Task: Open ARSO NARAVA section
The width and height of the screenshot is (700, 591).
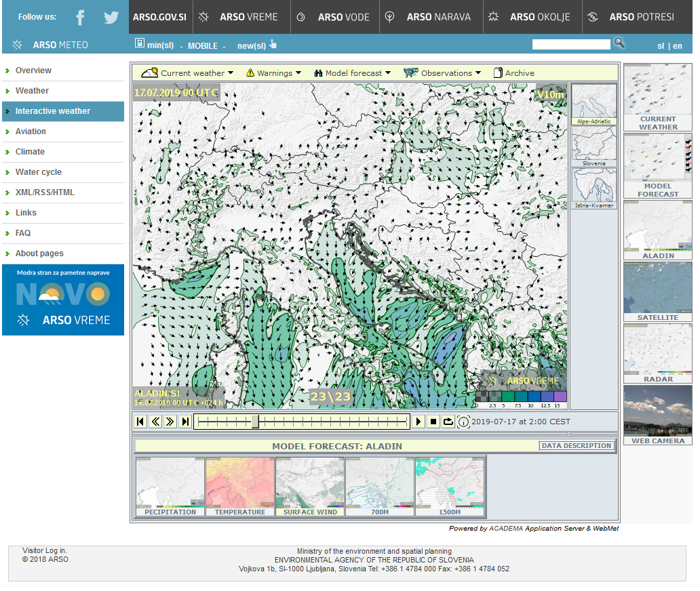Action: pyautogui.click(x=431, y=17)
